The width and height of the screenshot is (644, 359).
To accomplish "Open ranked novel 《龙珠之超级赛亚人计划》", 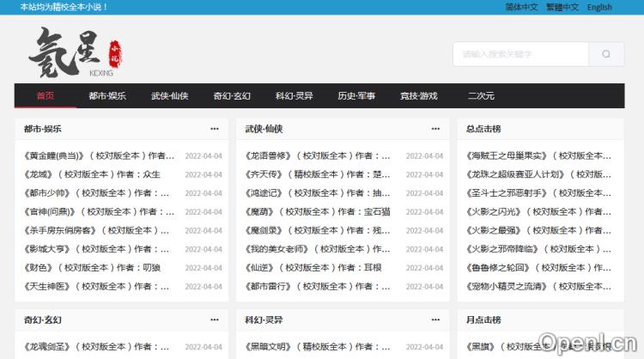I will 538,174.
